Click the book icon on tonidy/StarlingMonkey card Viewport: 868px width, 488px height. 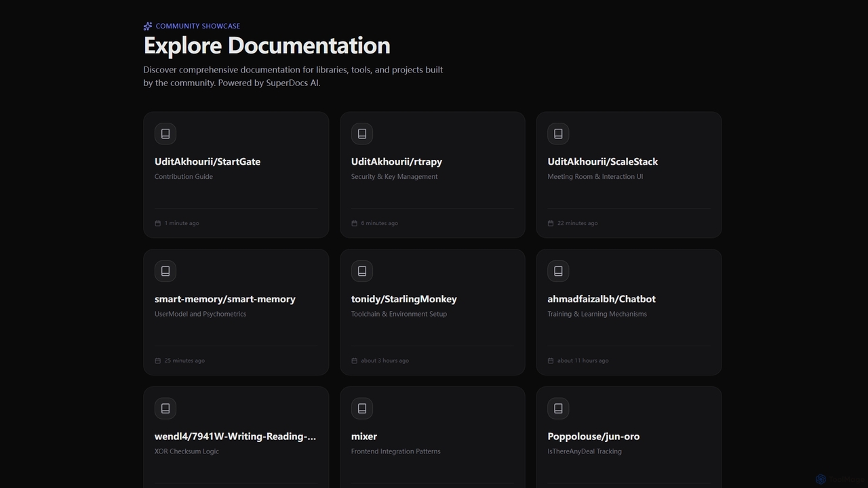tap(362, 271)
